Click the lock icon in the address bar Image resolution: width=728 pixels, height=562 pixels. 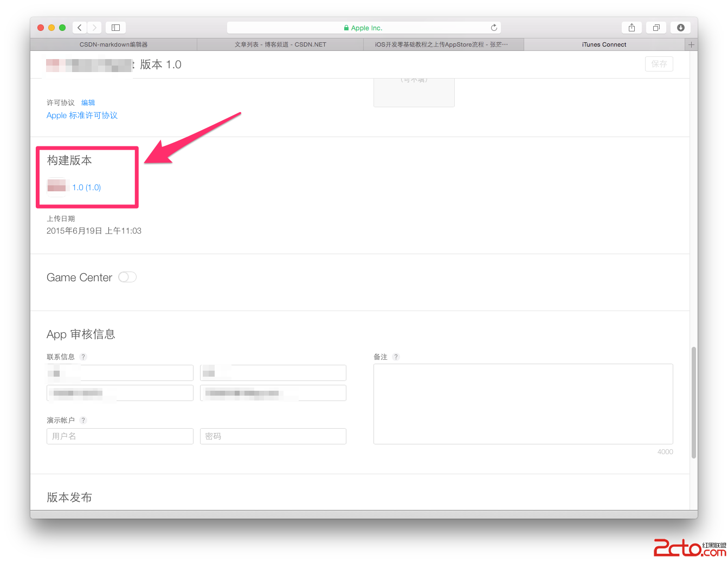pos(346,28)
